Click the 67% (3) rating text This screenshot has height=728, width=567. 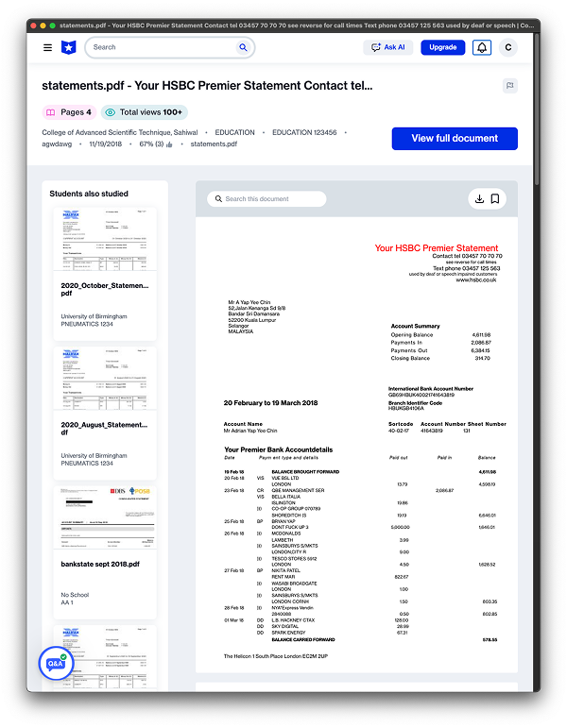(151, 144)
